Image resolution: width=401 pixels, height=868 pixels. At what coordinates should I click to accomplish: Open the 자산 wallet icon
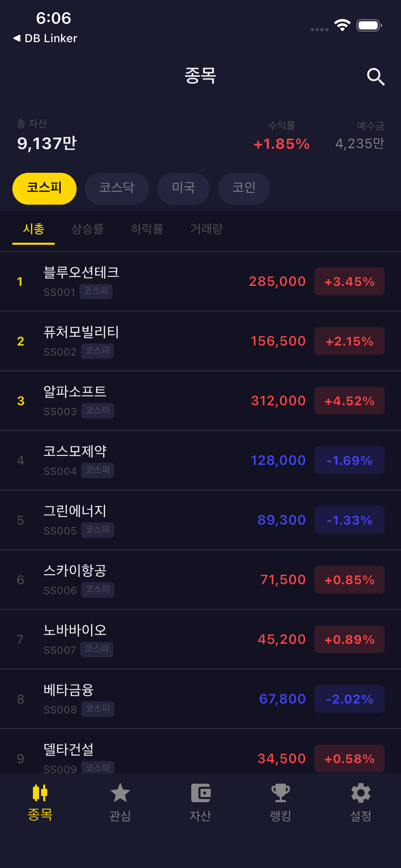tap(200, 793)
